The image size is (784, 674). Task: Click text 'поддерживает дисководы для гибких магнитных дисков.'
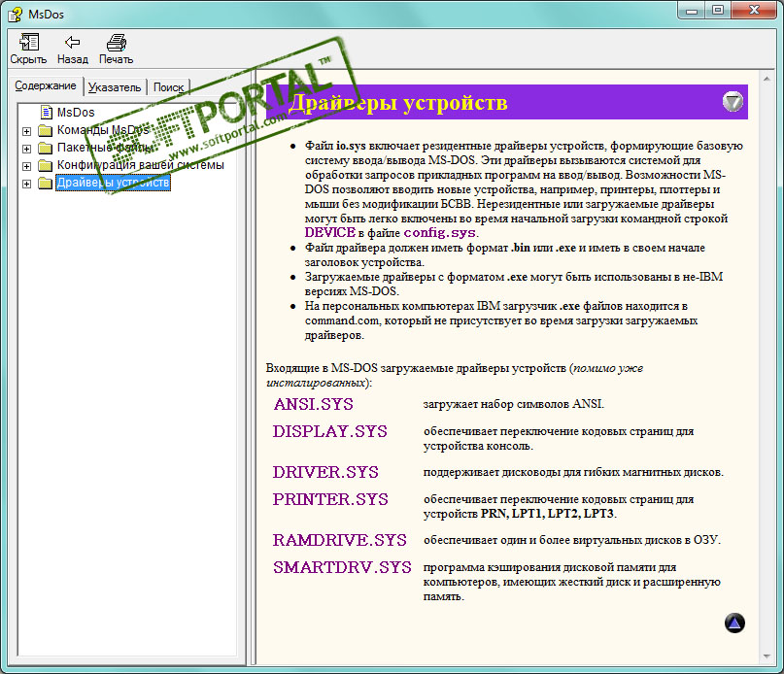573,472
